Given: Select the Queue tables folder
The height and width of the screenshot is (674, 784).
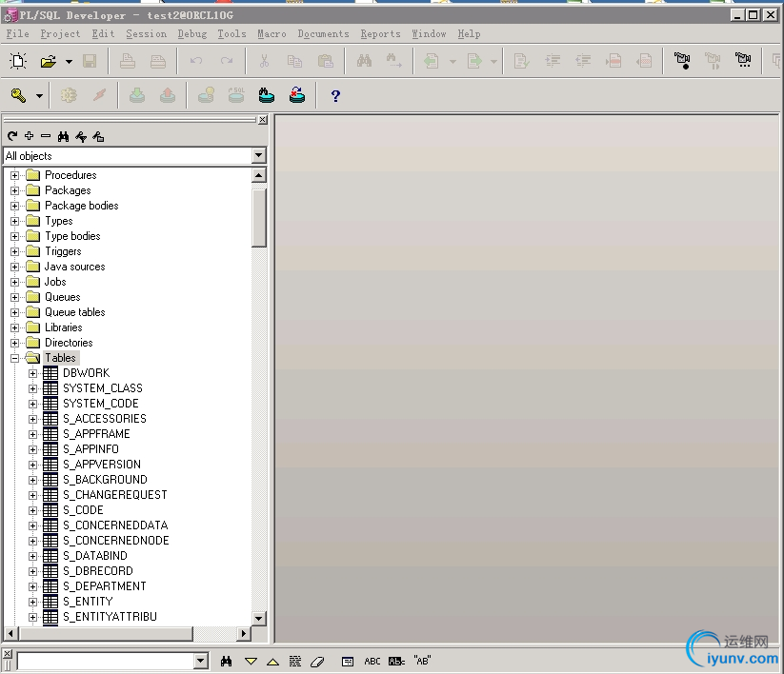Looking at the screenshot, I should tap(75, 312).
